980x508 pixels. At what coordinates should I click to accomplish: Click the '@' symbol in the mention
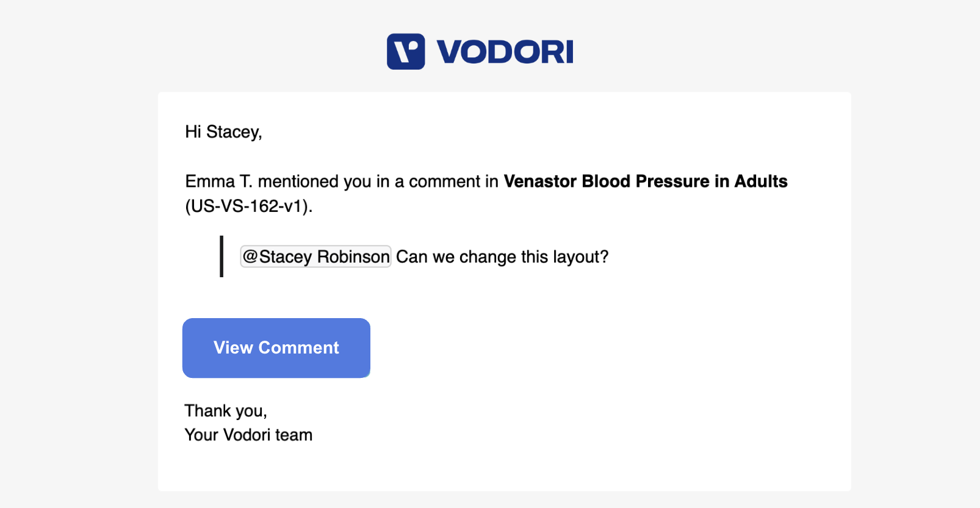(x=250, y=256)
